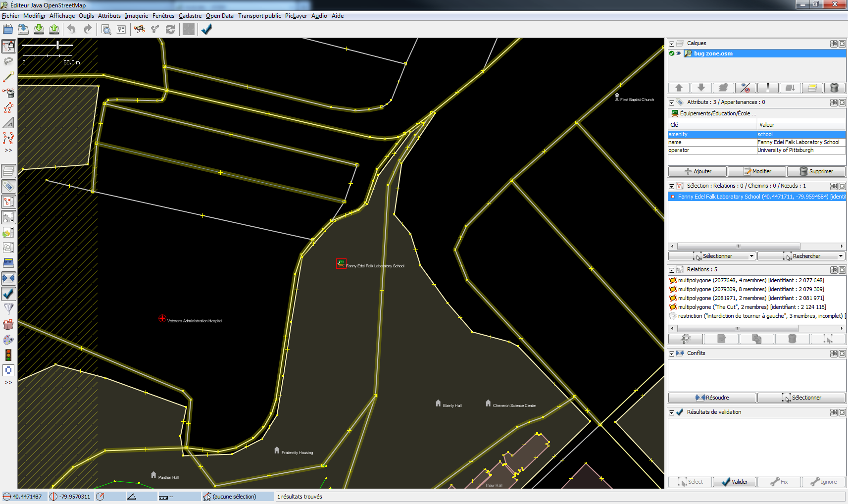848x504 pixels.
Task: Toggle the conflicts panel button in left sidebar
Action: (8, 278)
